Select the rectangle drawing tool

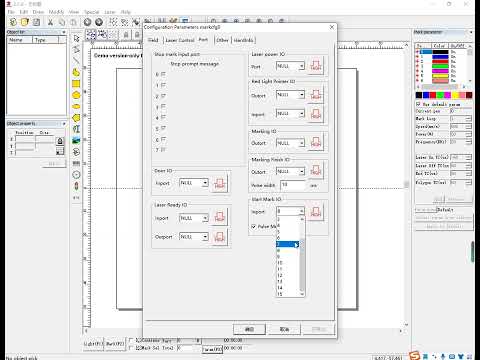[76, 83]
